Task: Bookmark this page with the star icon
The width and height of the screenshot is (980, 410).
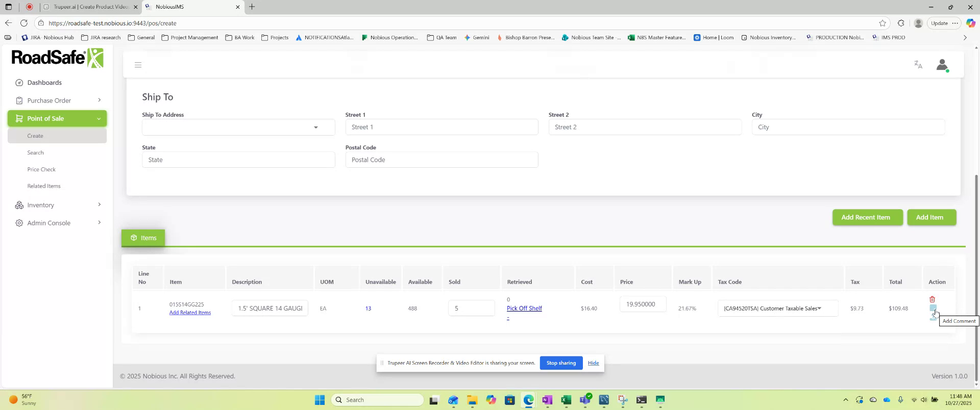Action: click(883, 23)
